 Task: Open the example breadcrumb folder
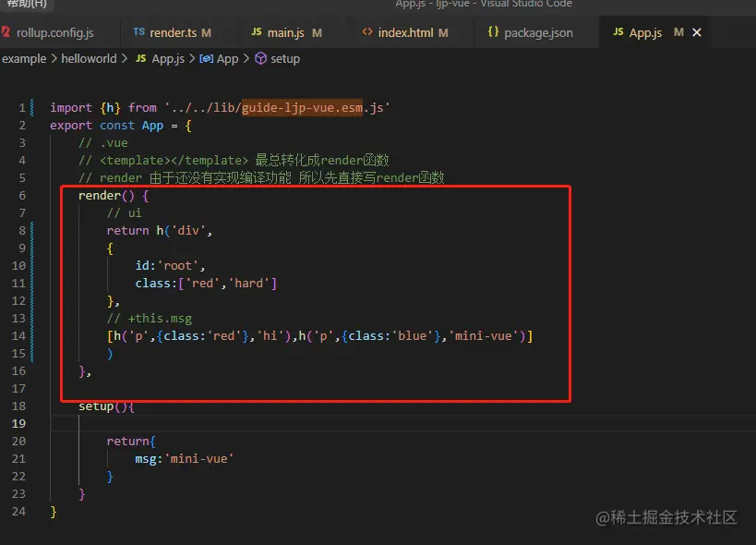pyautogui.click(x=24, y=59)
